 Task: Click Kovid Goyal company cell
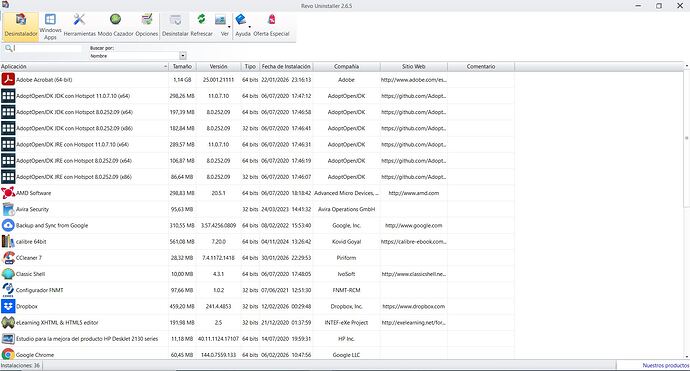click(346, 242)
